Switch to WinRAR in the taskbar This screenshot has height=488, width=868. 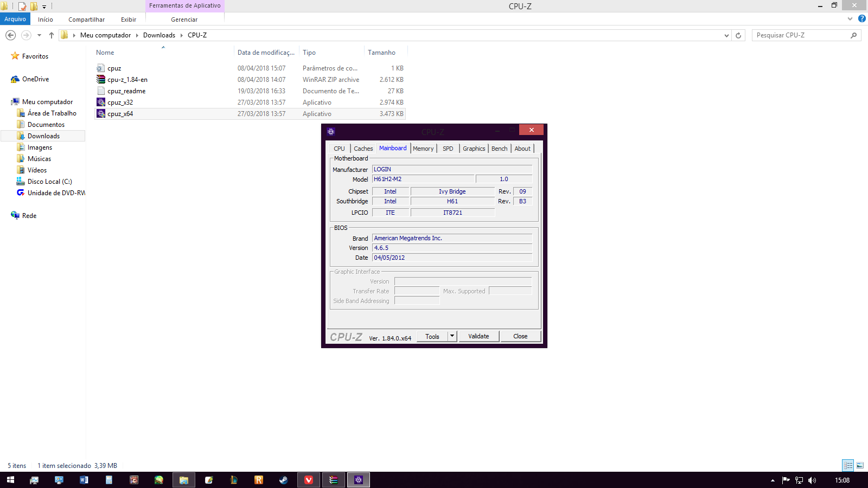pyautogui.click(x=334, y=480)
